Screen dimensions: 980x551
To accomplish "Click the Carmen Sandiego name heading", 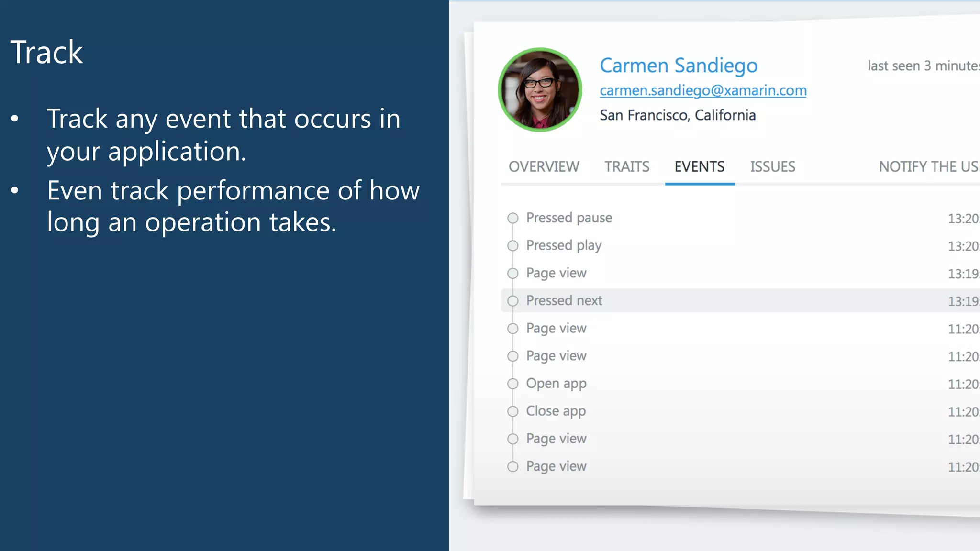I will pos(679,66).
